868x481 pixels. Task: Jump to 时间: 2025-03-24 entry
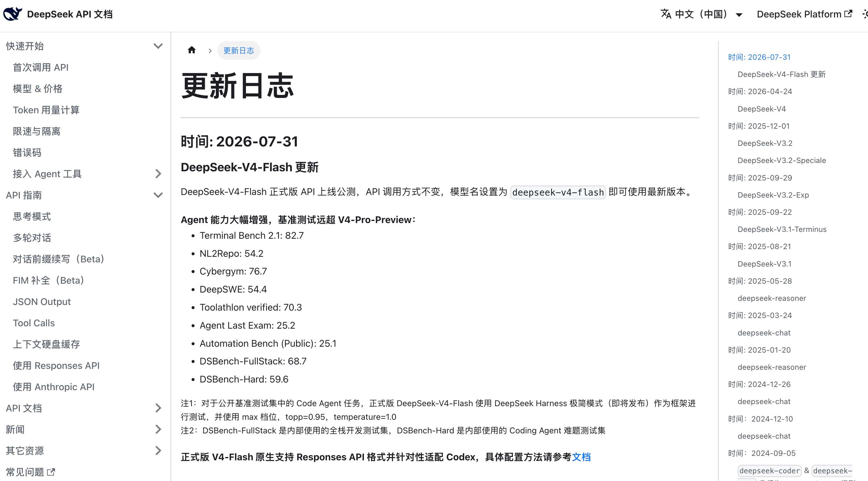760,316
